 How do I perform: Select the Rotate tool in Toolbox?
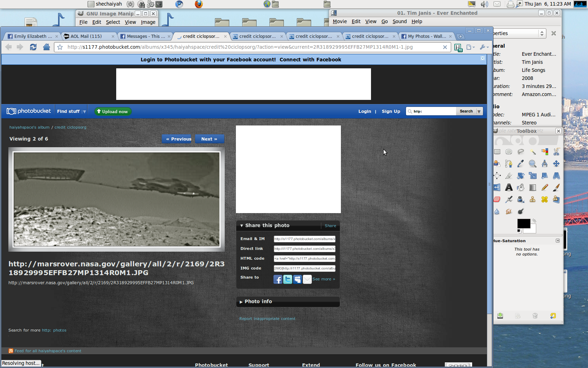[x=521, y=176]
